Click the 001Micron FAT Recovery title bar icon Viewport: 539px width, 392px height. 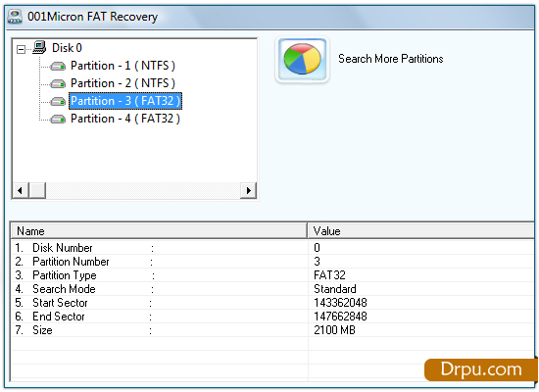(x=15, y=17)
